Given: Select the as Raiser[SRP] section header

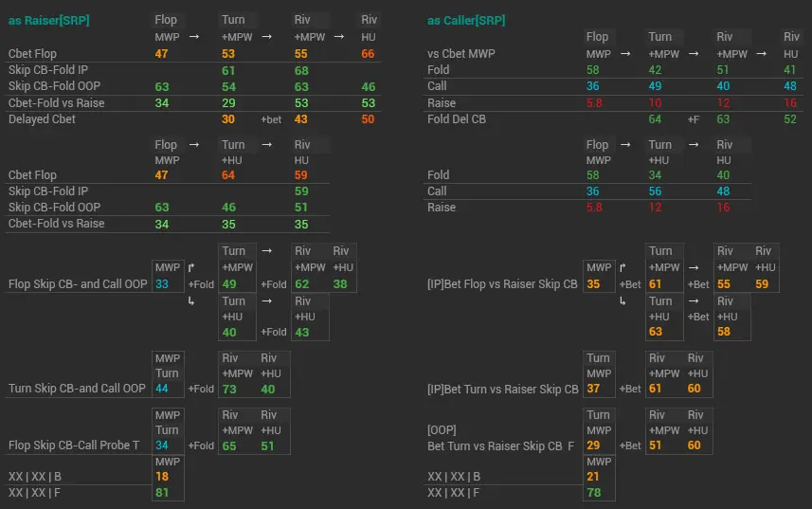Looking at the screenshot, I should [49, 20].
